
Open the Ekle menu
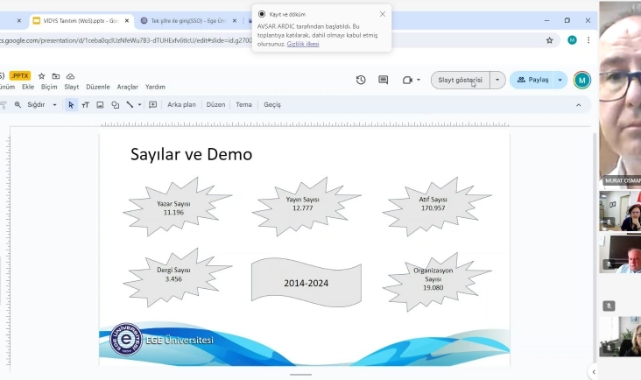tap(28, 87)
